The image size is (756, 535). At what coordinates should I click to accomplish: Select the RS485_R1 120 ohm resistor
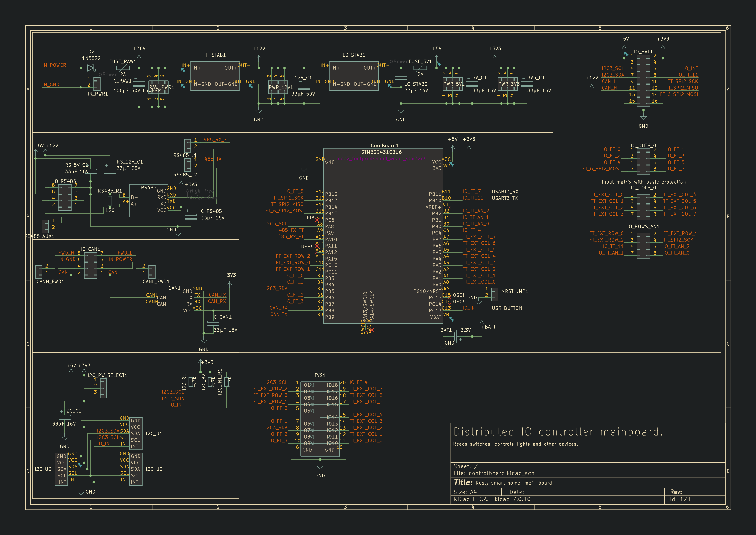point(110,200)
